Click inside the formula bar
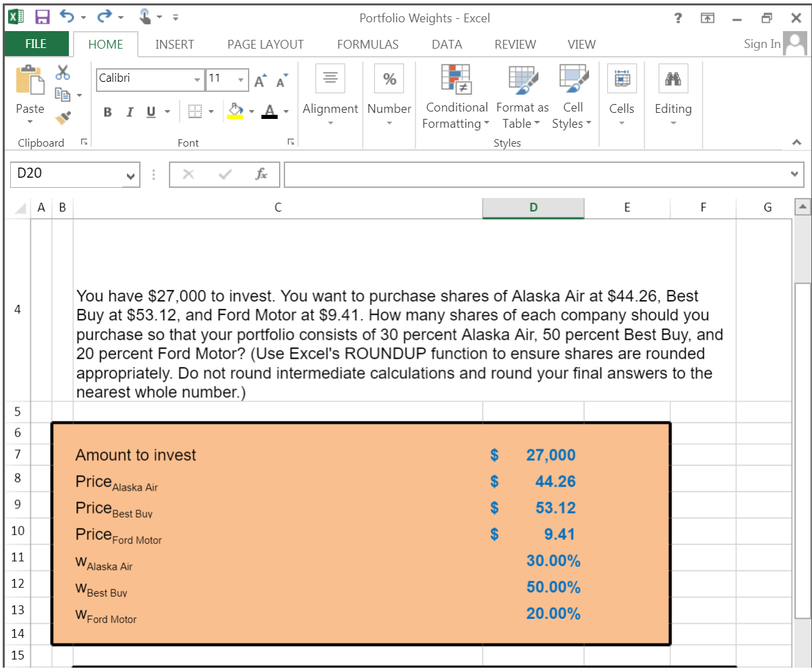 click(473, 174)
